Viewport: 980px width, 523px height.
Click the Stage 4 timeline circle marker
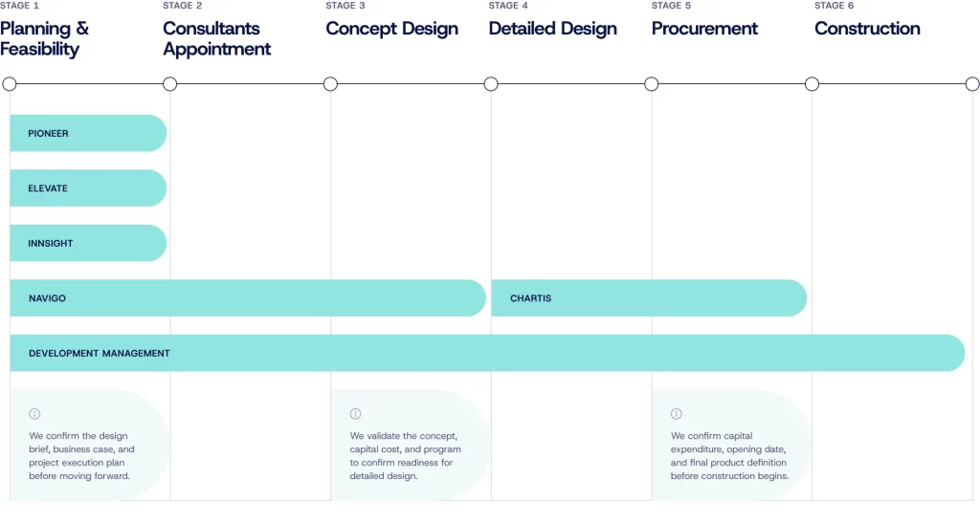coord(491,84)
